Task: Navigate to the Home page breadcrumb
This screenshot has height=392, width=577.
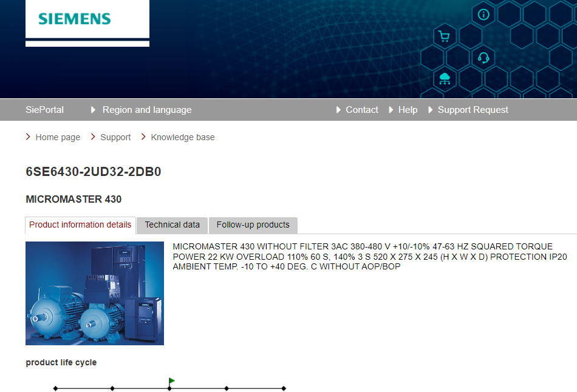Action: (58, 137)
